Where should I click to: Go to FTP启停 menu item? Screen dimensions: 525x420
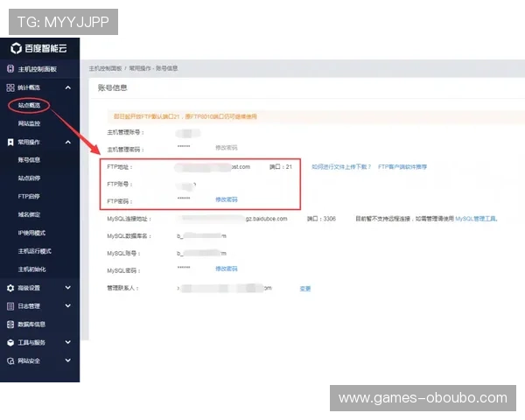29,196
